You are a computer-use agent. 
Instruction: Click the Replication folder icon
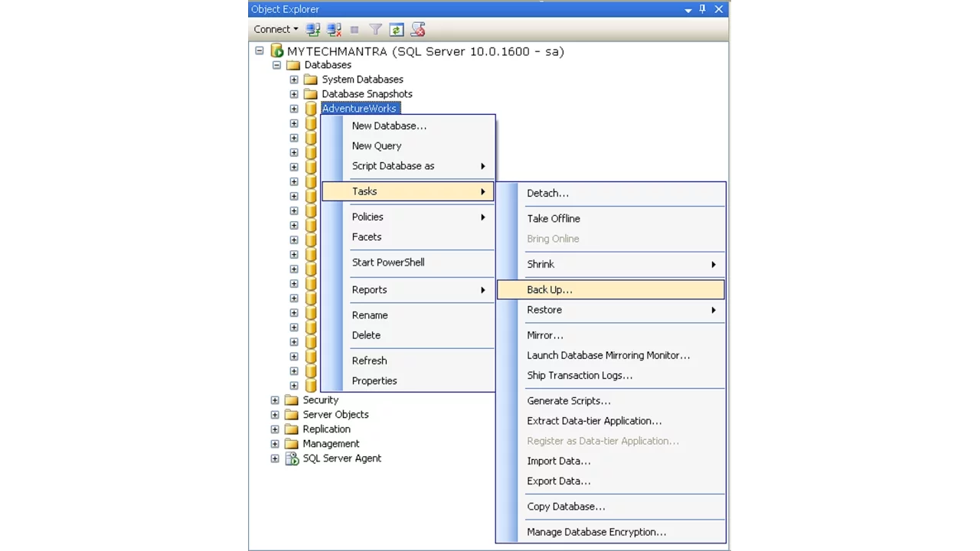[x=291, y=429]
